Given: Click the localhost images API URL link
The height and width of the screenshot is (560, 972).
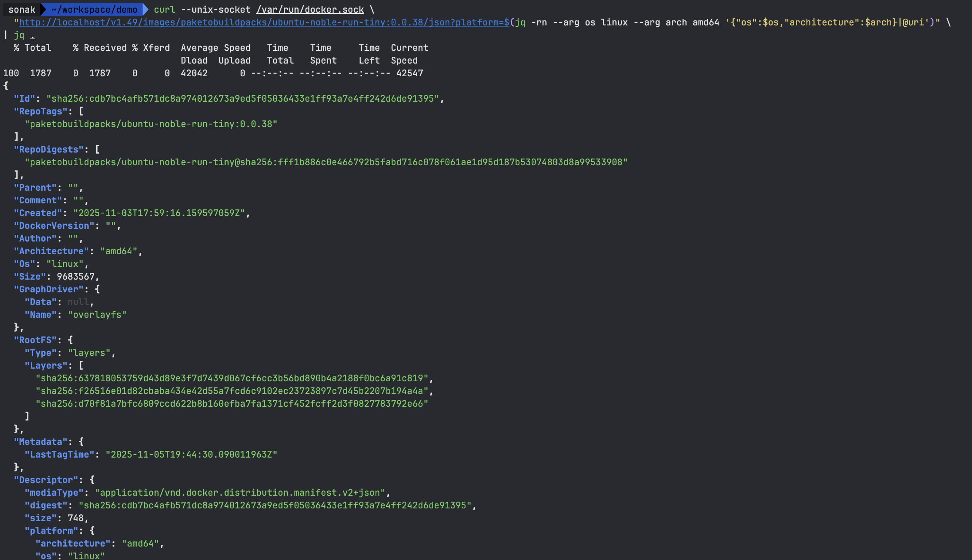Looking at the screenshot, I should pyautogui.click(x=264, y=22).
